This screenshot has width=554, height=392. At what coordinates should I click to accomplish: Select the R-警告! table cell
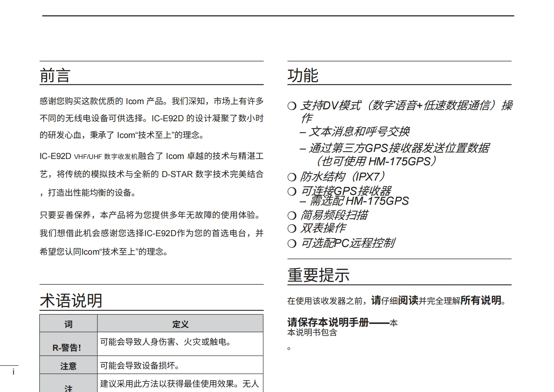[67, 347]
